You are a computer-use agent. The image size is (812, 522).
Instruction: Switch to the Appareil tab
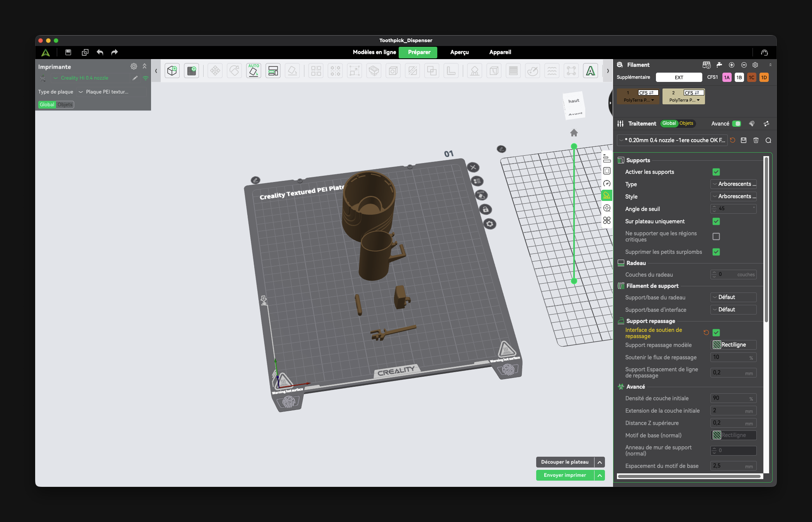point(500,52)
